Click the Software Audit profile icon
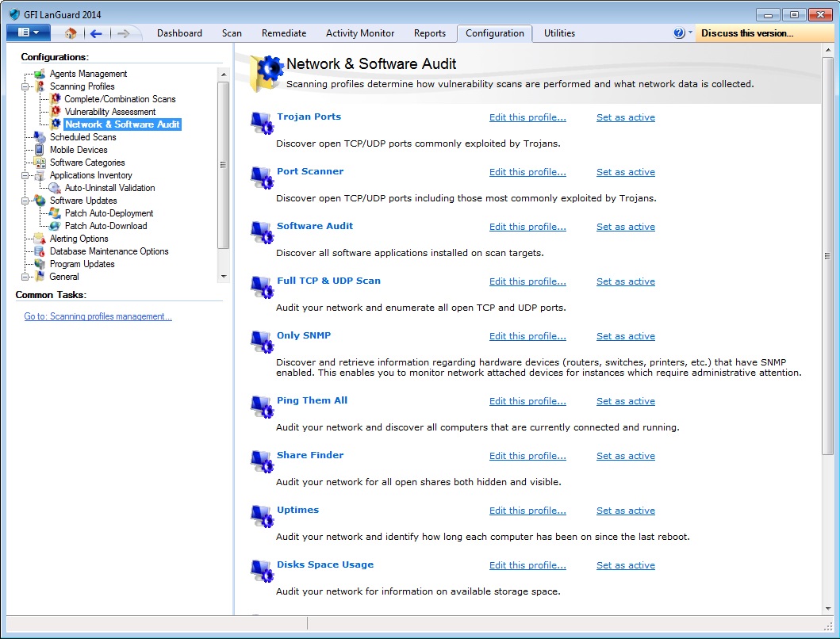 [x=263, y=233]
